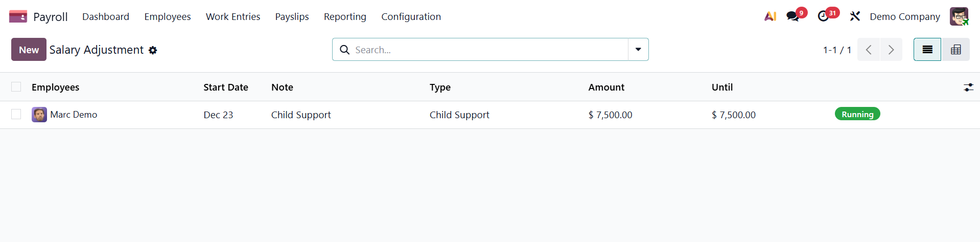The image size is (980, 242).
Task: Open the Configuration menu
Action: pos(411,17)
